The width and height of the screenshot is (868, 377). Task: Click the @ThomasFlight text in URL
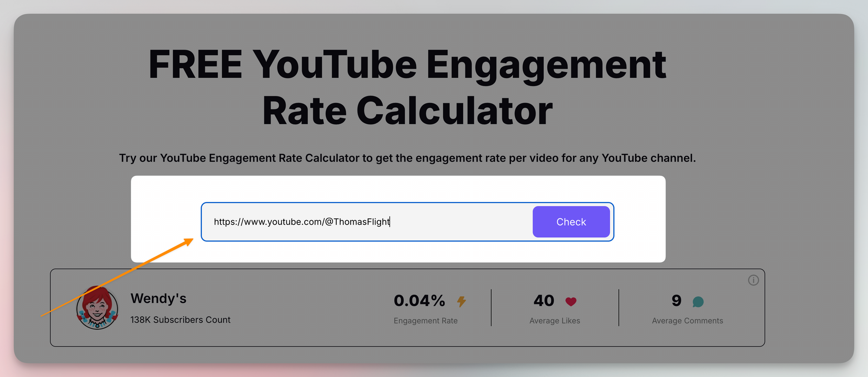click(357, 222)
